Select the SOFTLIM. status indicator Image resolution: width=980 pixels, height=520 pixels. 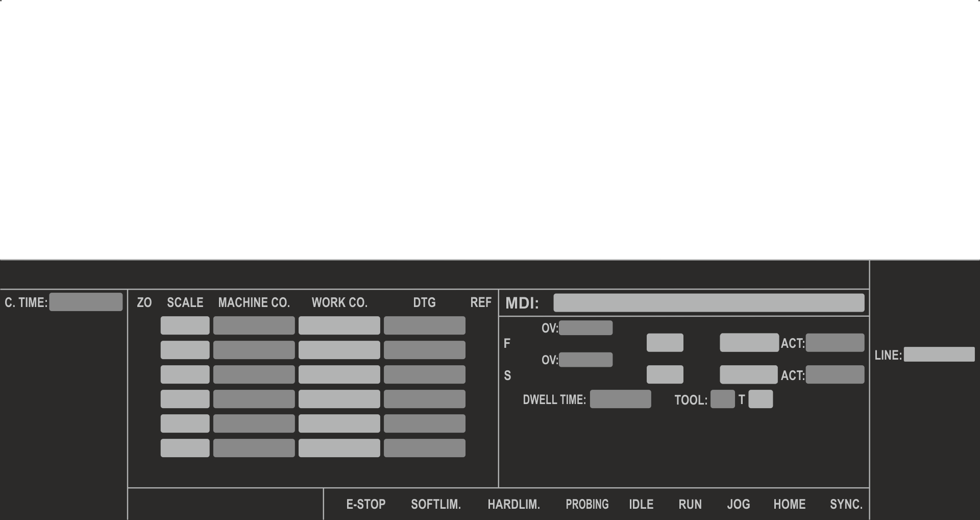pyautogui.click(x=435, y=504)
